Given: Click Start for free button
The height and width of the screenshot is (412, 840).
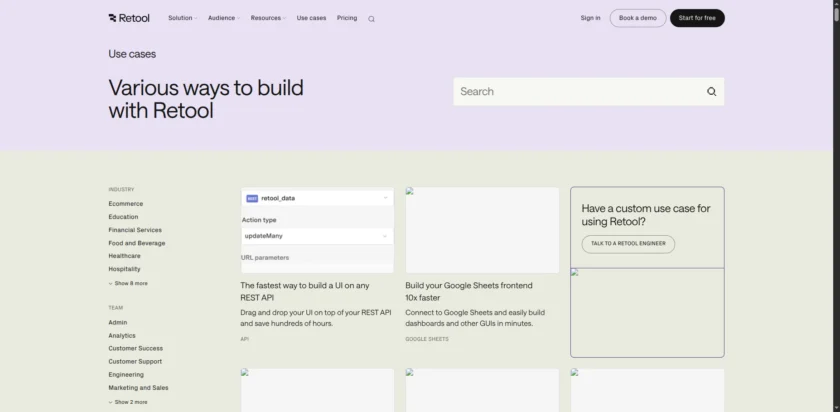Looking at the screenshot, I should (x=697, y=18).
